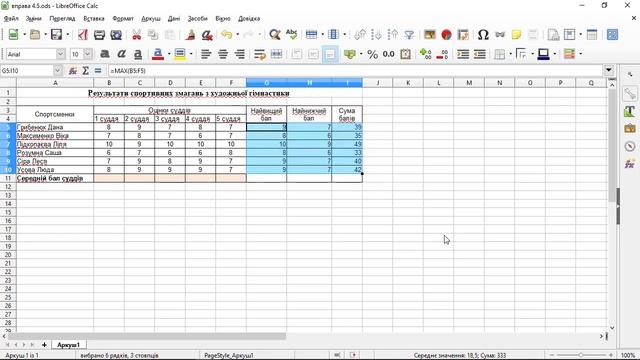The image size is (640, 360).
Task: Open the Аркуш menu
Action: (151, 19)
